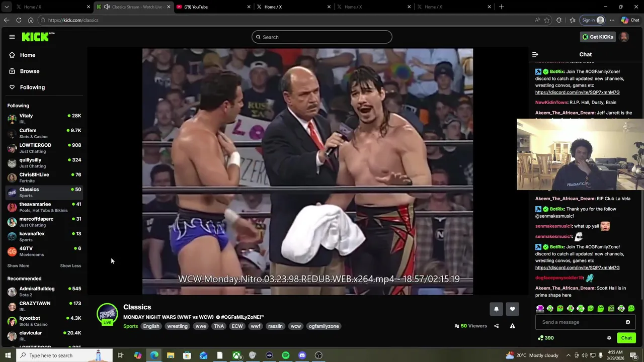Screen dimensions: 644x362
Task: Open the favorites list icon
Action: 573,20
